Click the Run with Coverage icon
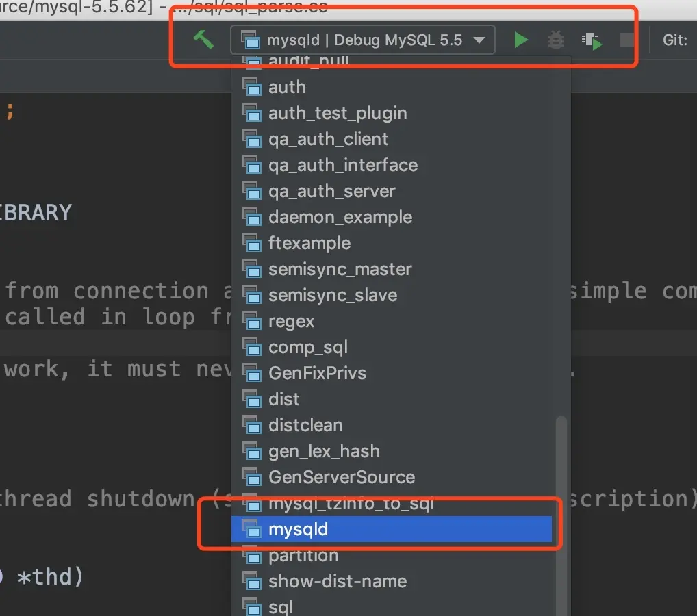This screenshot has height=616, width=697. click(x=592, y=41)
